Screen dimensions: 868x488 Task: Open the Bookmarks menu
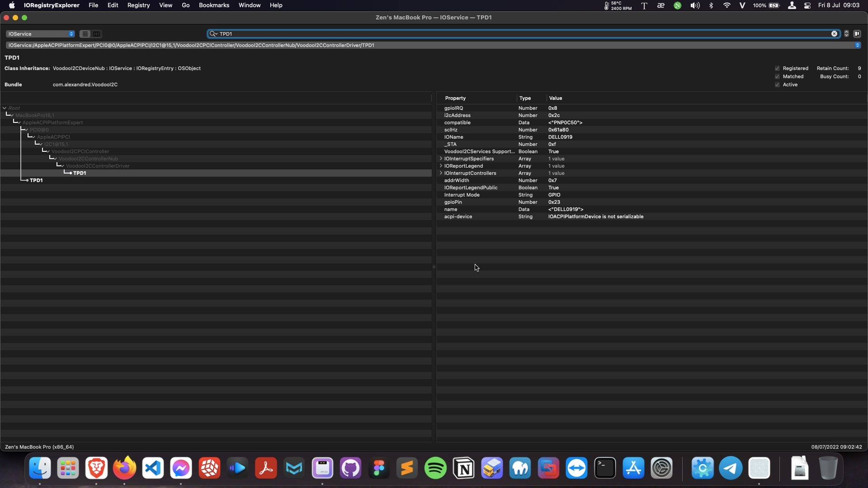click(214, 5)
